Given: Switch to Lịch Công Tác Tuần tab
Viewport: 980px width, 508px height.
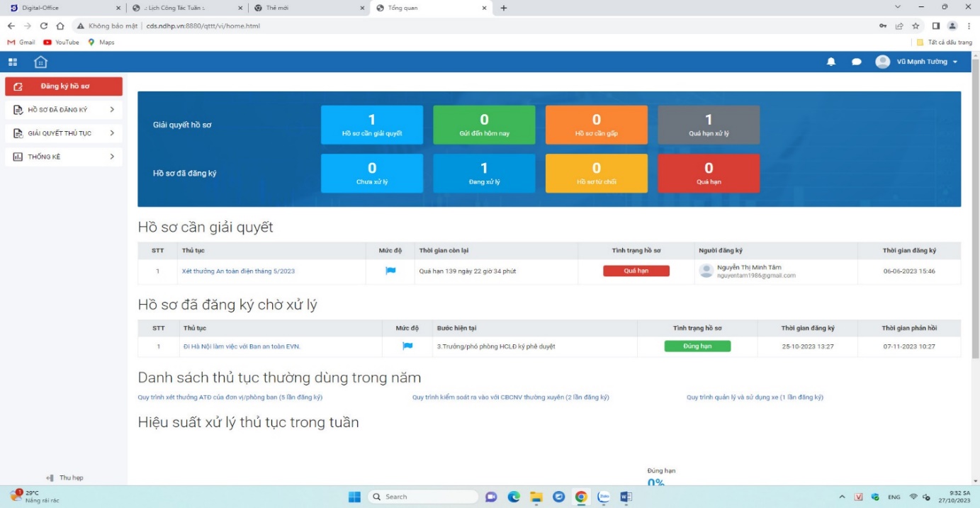Looking at the screenshot, I should pyautogui.click(x=188, y=8).
